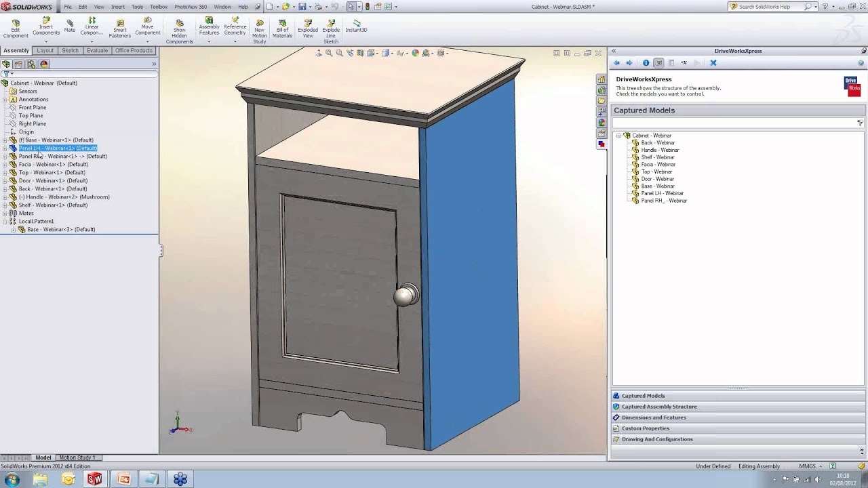Click the Save toolbar icon
This screenshot has width=868, height=488.
302,7
